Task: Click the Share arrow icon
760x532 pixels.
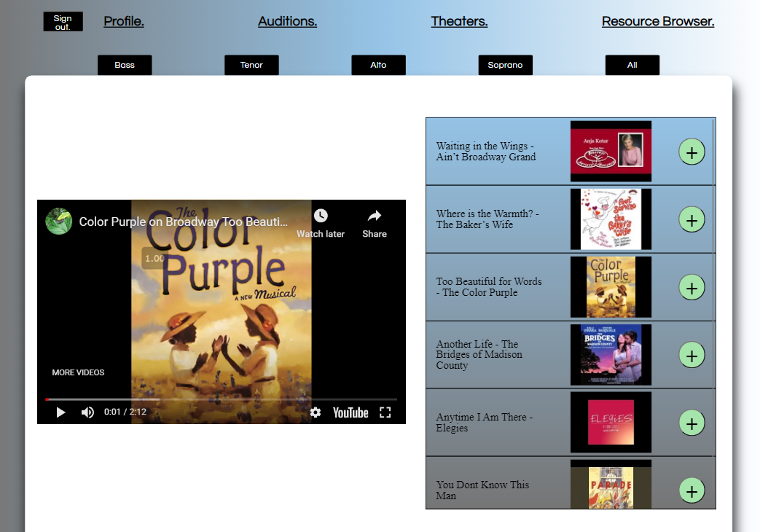Action: coord(375,216)
